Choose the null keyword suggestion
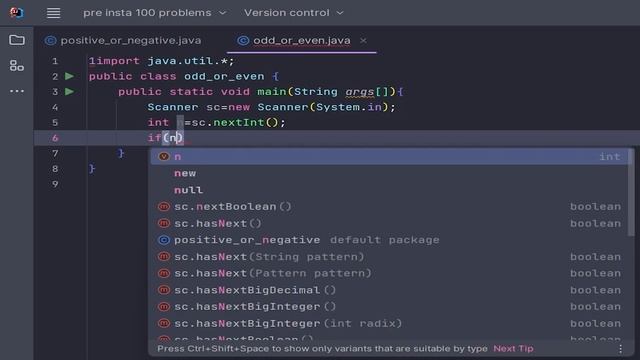 pyautogui.click(x=390, y=190)
